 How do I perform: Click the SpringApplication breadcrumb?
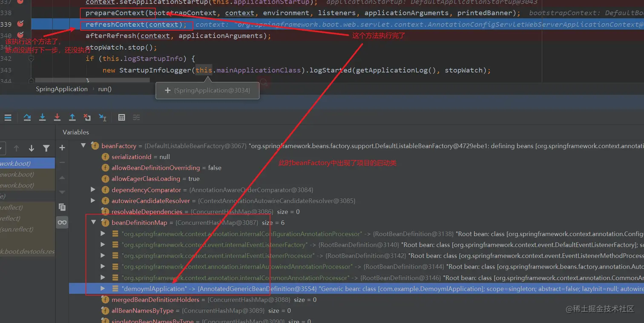click(x=61, y=89)
